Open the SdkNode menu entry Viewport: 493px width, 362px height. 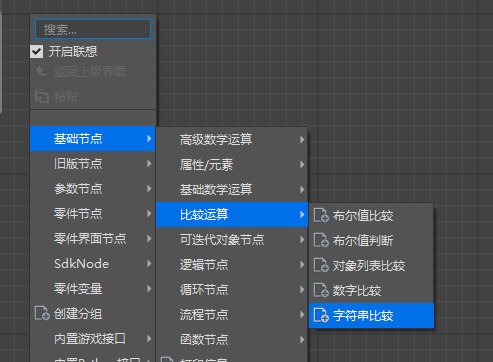tap(93, 264)
